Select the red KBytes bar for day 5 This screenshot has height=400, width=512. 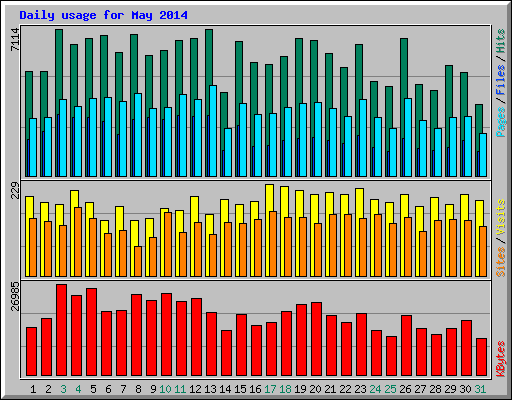pos(92,332)
